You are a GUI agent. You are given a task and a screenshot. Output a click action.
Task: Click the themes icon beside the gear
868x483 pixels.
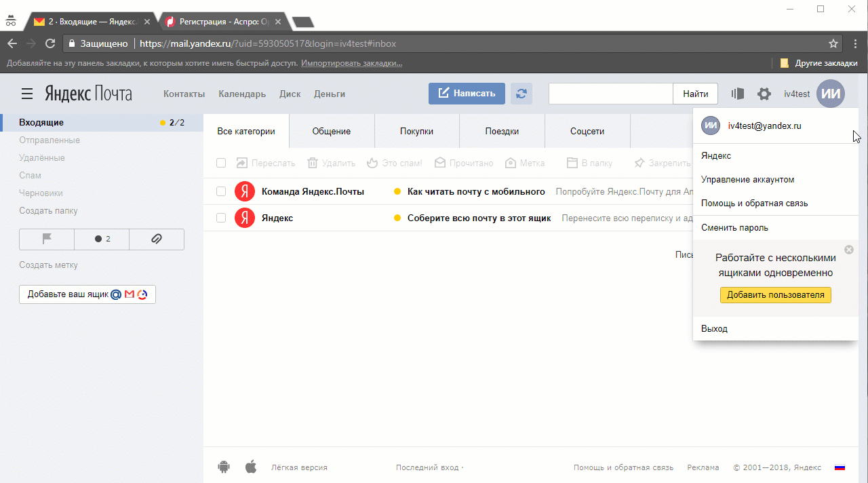(x=738, y=94)
